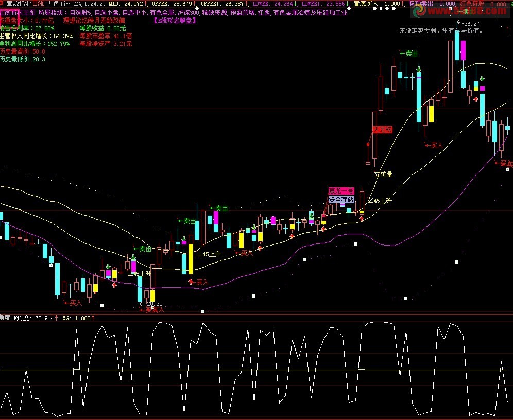Click the 所属板块 sector list line
The image size is (513, 420).
(x=193, y=13)
